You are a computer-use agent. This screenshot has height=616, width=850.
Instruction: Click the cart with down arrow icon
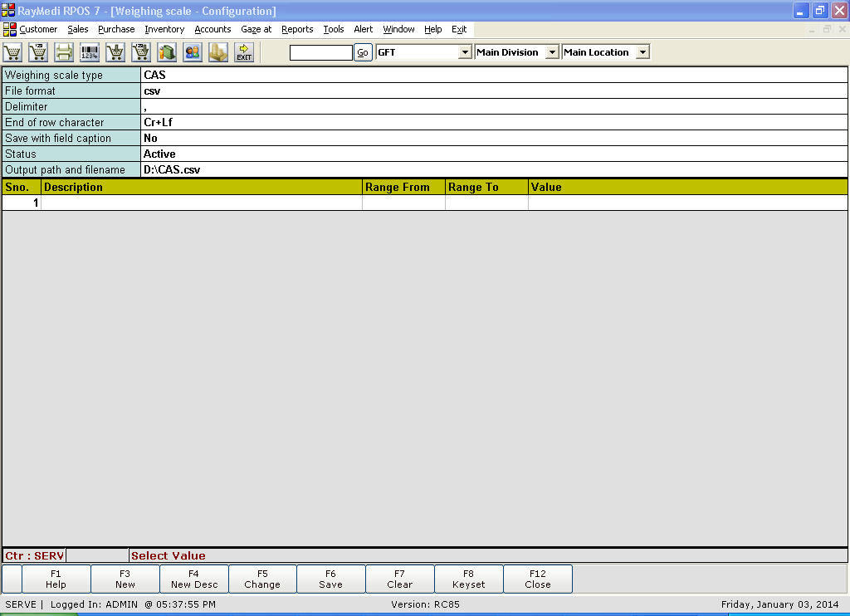click(x=115, y=52)
